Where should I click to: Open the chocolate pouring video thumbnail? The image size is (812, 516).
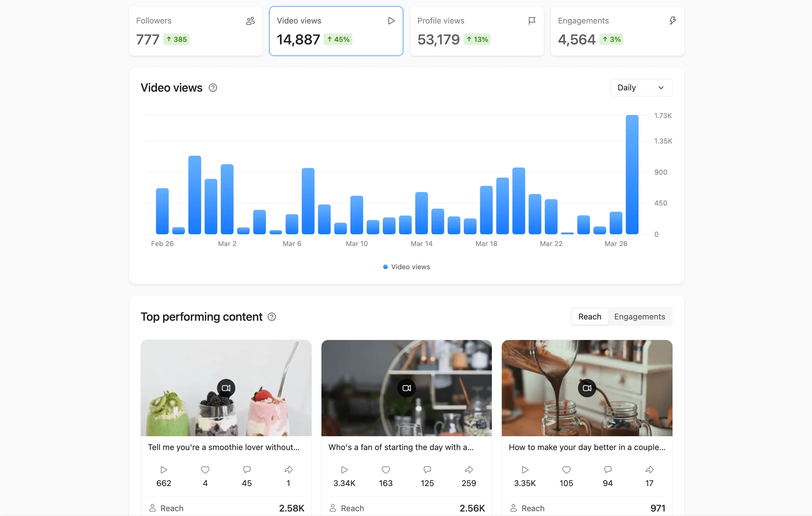coord(587,388)
